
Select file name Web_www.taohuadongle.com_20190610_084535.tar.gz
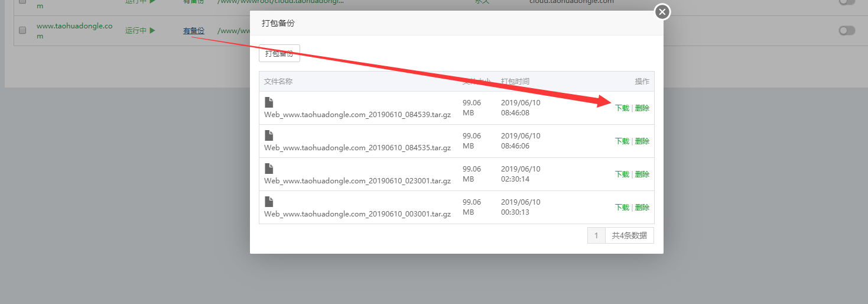pos(357,148)
